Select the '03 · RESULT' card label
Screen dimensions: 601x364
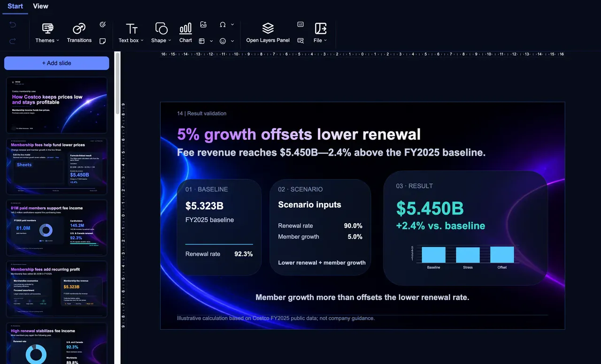tap(415, 186)
